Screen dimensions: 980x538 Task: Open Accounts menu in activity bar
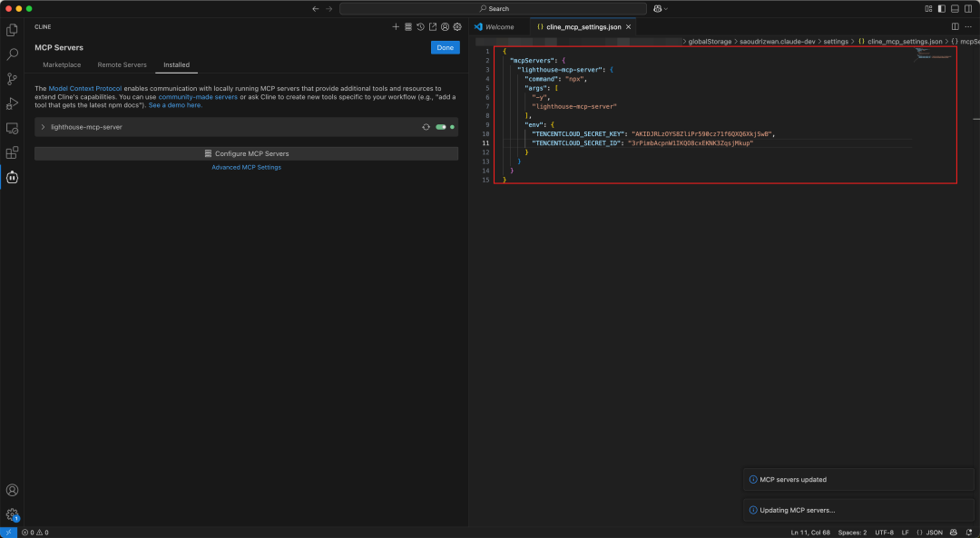pos(12,490)
